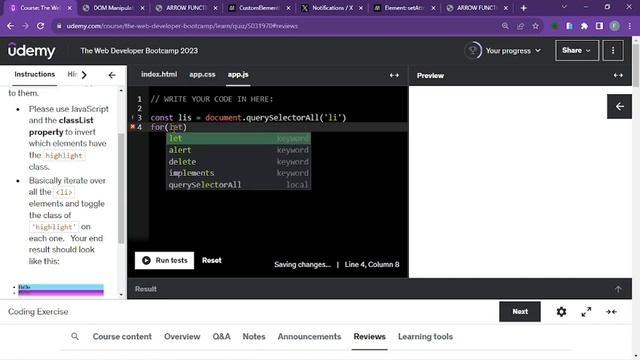
Task: Click the example result image in instructions
Action: pyautogui.click(x=60, y=289)
